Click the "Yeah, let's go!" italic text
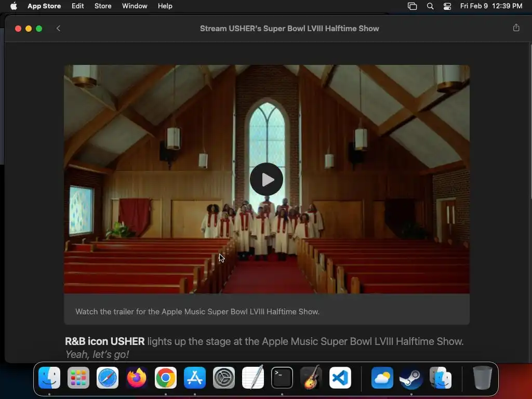Viewport: 532px width, 399px height. click(97, 354)
